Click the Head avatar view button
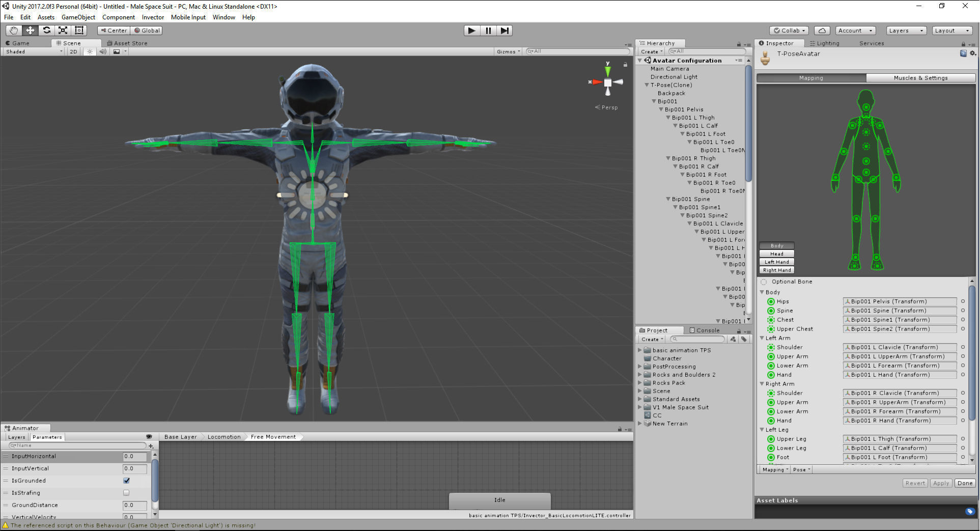 point(776,254)
